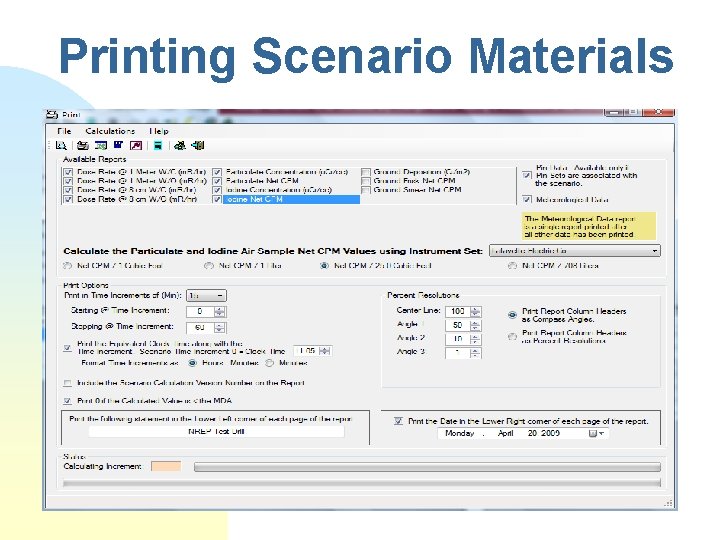Toggle Print the Equivalent Clock Time checkbox

click(68, 348)
